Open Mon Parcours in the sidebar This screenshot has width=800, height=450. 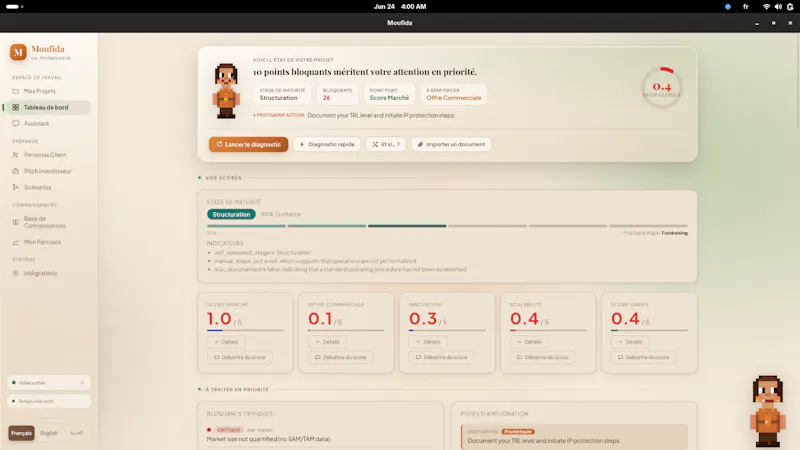(47, 242)
